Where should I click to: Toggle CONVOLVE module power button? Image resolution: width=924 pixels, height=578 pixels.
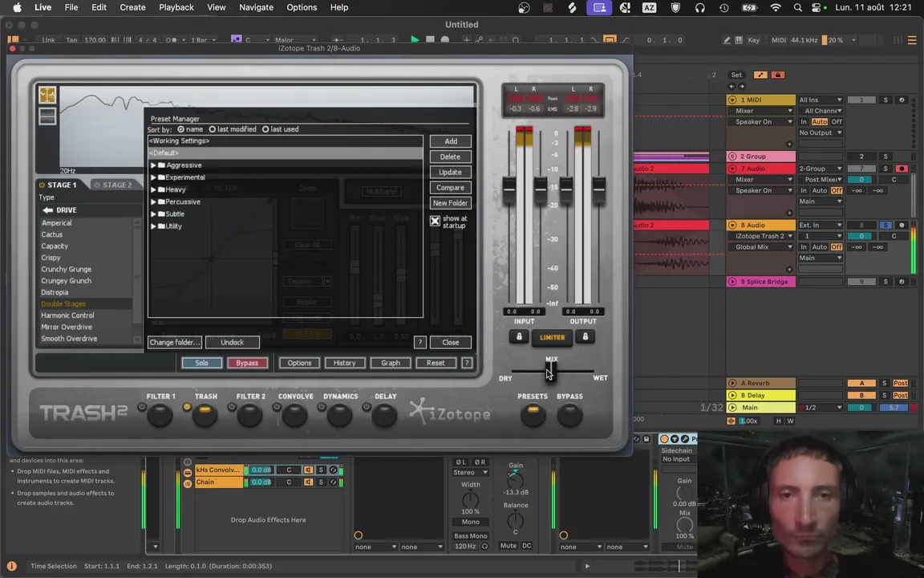pyautogui.click(x=277, y=407)
